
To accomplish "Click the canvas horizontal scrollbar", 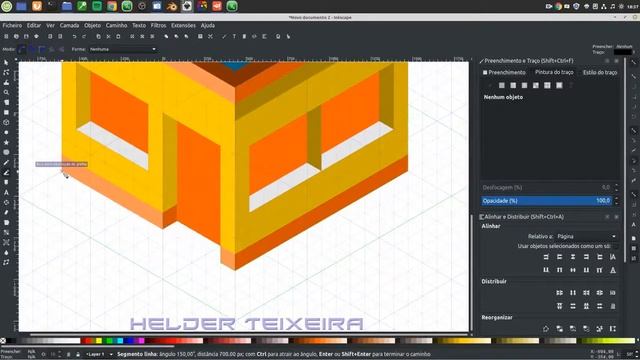I will click(x=249, y=334).
